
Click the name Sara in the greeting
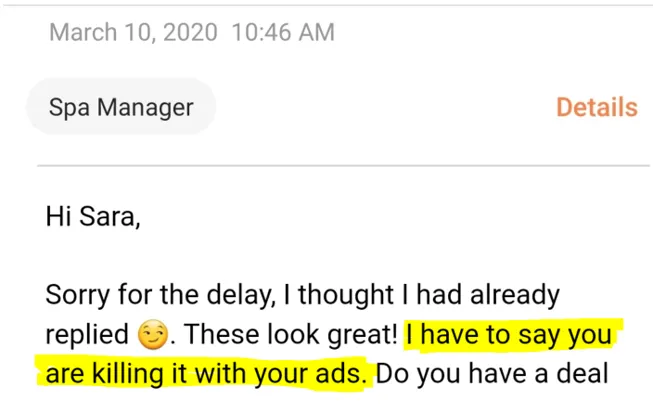110,216
